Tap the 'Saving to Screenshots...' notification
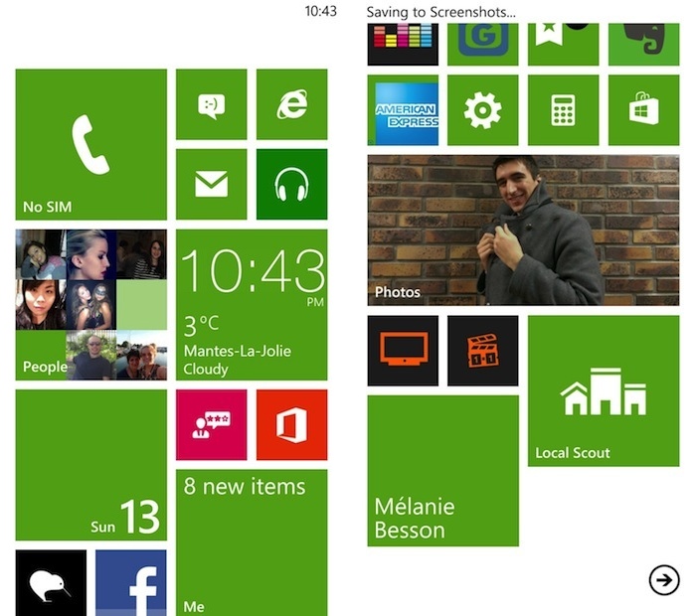This screenshot has width=696, height=616. [440, 12]
